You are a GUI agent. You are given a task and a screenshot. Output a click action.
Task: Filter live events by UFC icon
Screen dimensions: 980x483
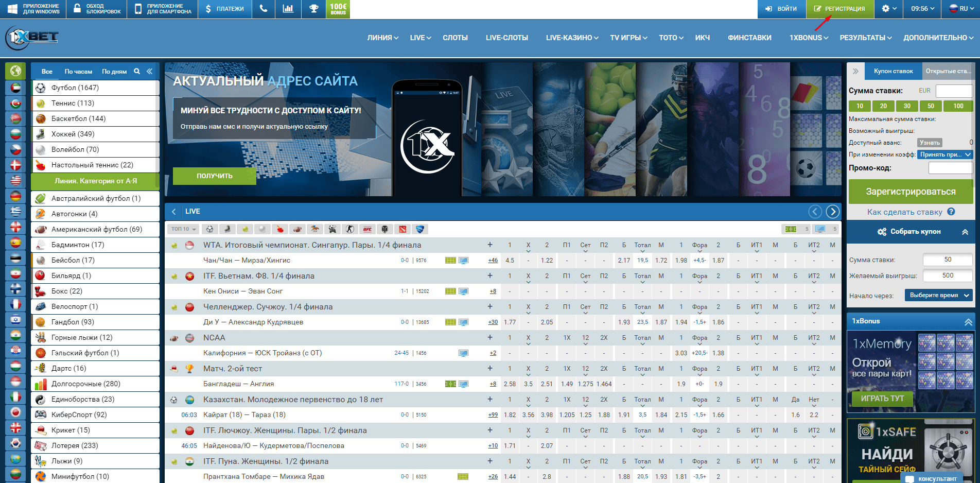click(367, 229)
